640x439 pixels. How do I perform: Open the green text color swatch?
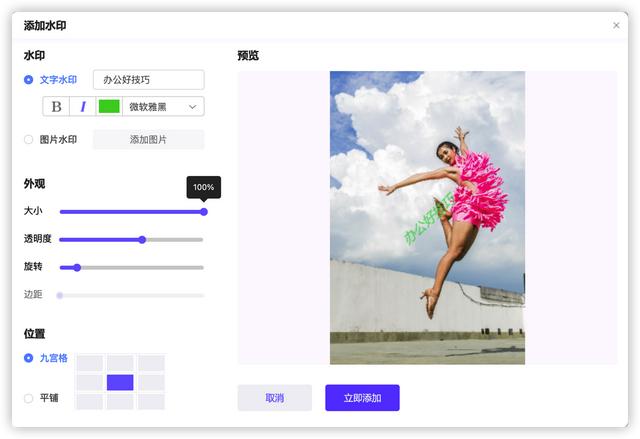(x=109, y=106)
